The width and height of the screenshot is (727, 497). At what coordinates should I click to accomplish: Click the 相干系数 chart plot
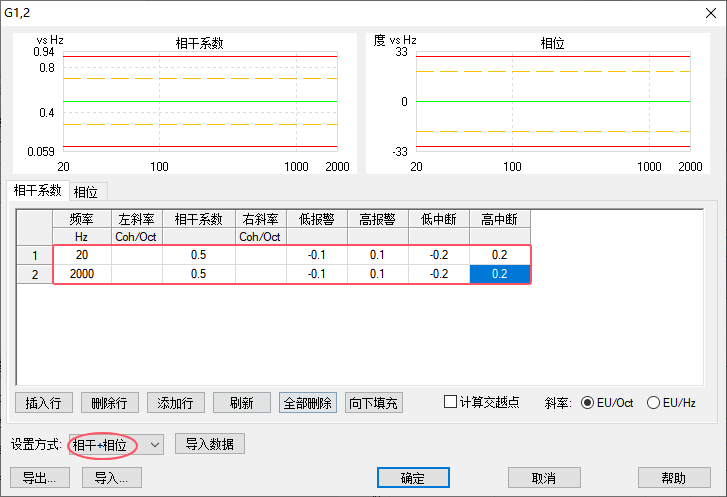point(200,102)
